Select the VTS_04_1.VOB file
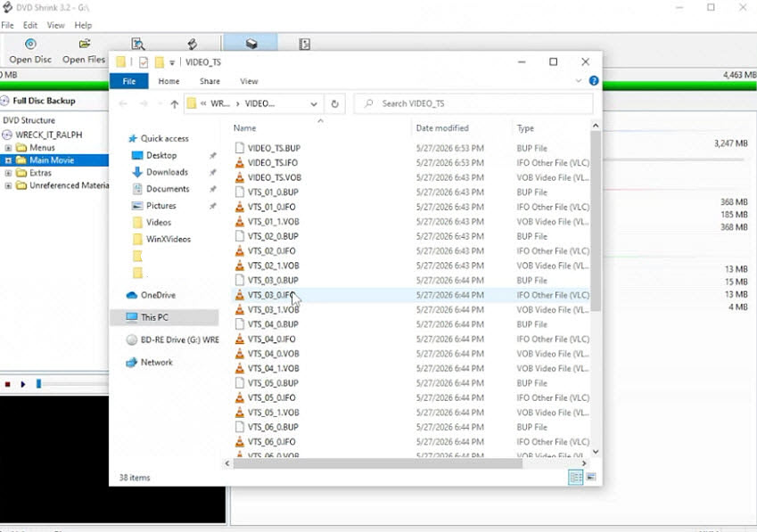Screen dimensions: 757x532 click(273, 368)
